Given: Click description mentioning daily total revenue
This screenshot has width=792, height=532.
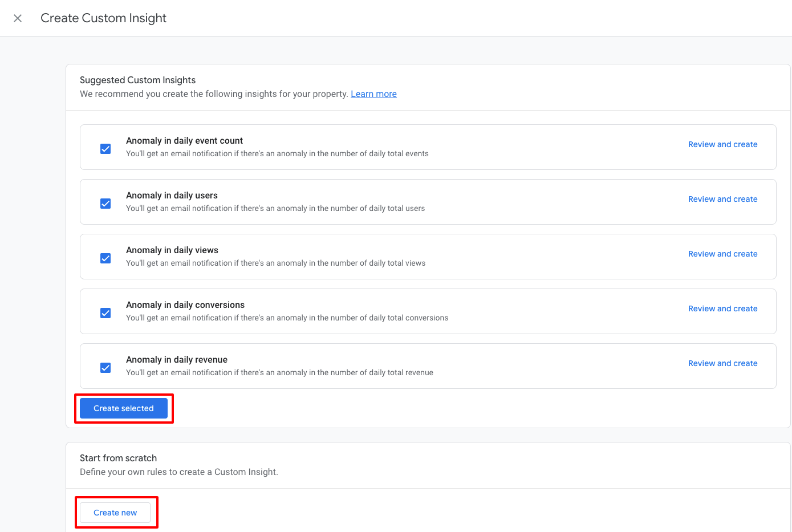Looking at the screenshot, I should pyautogui.click(x=279, y=372).
